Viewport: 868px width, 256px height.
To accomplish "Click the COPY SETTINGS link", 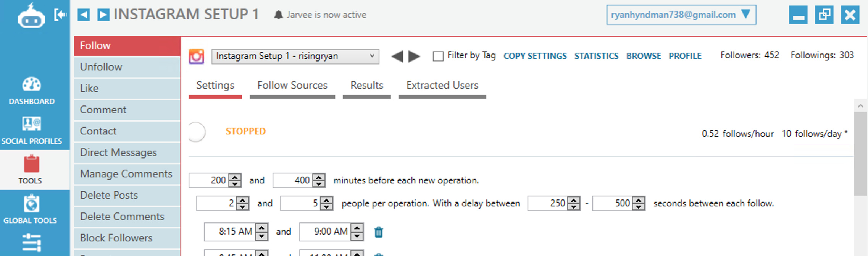I will 535,56.
